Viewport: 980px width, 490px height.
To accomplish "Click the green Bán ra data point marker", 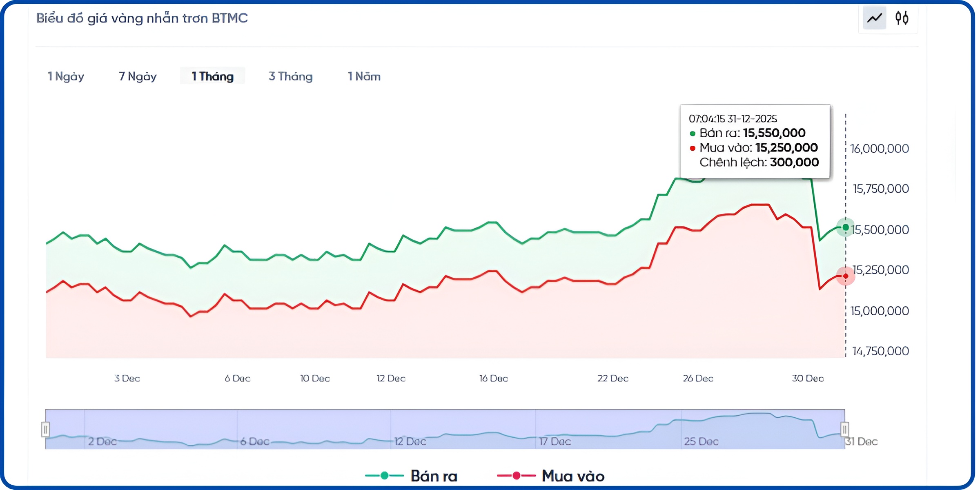I will coord(845,227).
